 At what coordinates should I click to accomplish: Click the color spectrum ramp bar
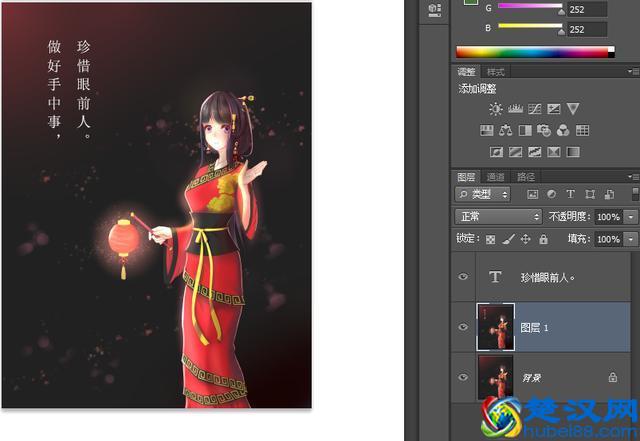tap(535, 52)
